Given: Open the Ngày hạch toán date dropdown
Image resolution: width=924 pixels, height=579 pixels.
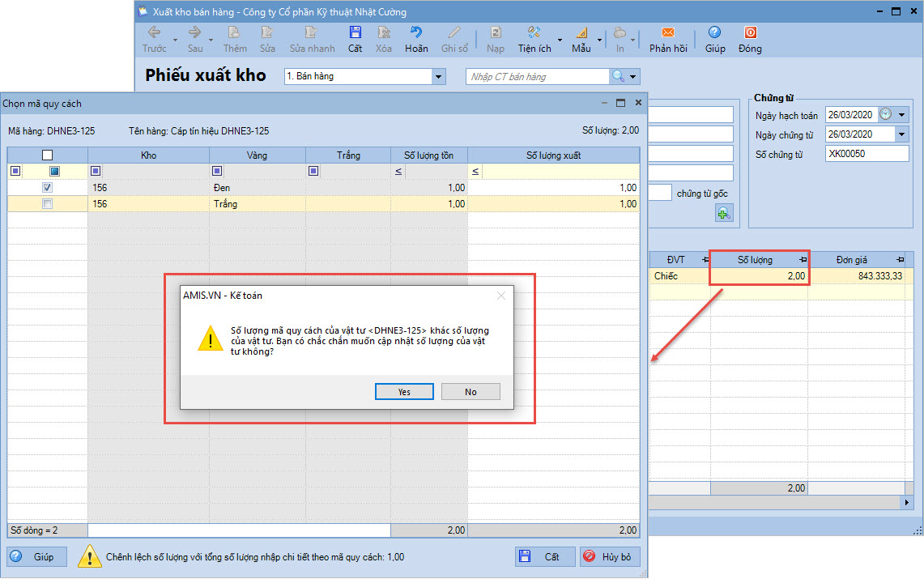Looking at the screenshot, I should 902,115.
